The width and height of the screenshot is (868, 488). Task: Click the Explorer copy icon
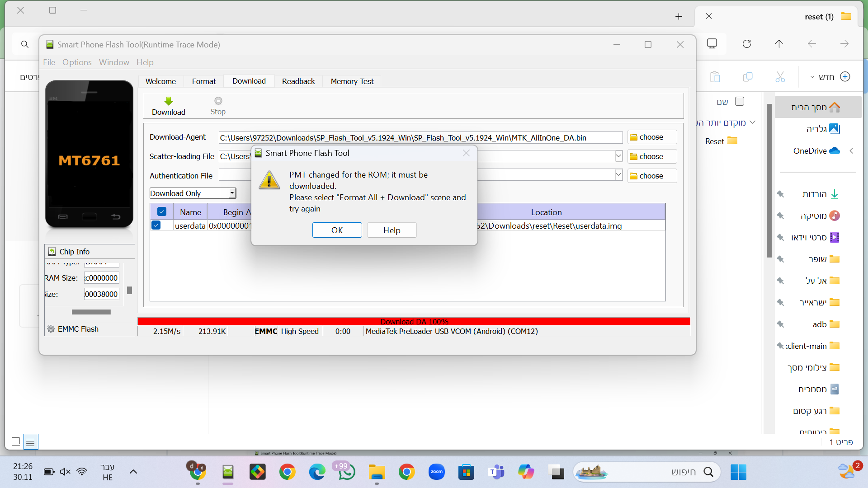pos(748,77)
